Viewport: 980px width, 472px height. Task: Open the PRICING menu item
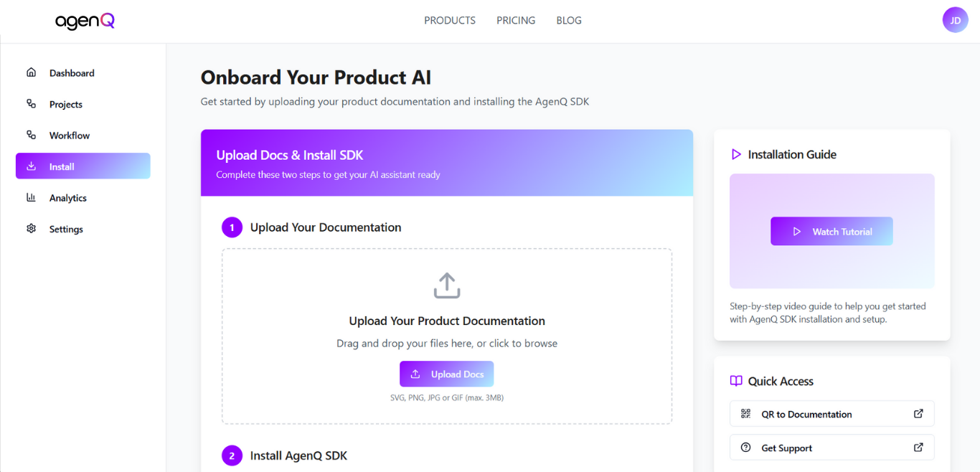[x=515, y=20]
